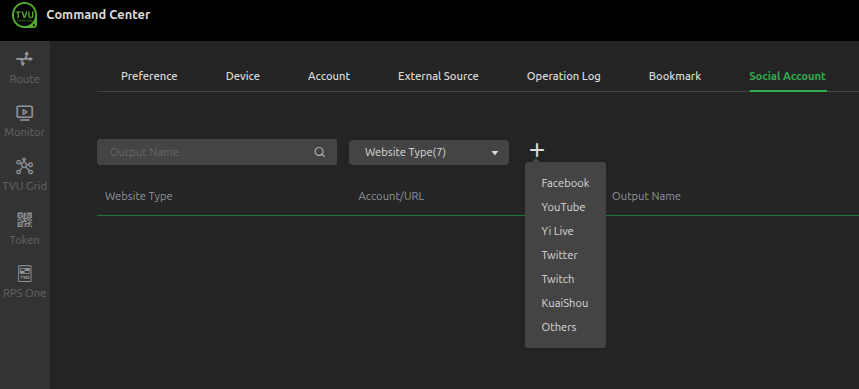Click the Command Center title
This screenshot has height=389, width=859.
tap(98, 15)
